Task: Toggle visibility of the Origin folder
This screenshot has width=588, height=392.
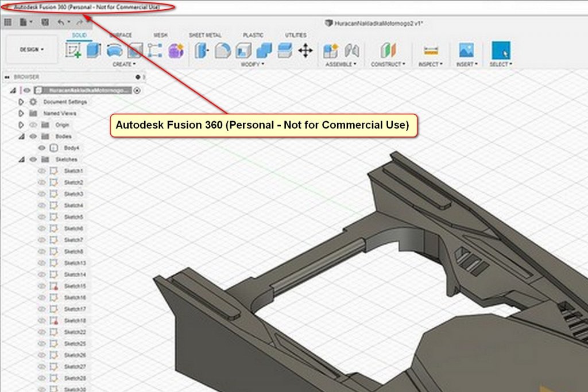Action: tap(33, 125)
